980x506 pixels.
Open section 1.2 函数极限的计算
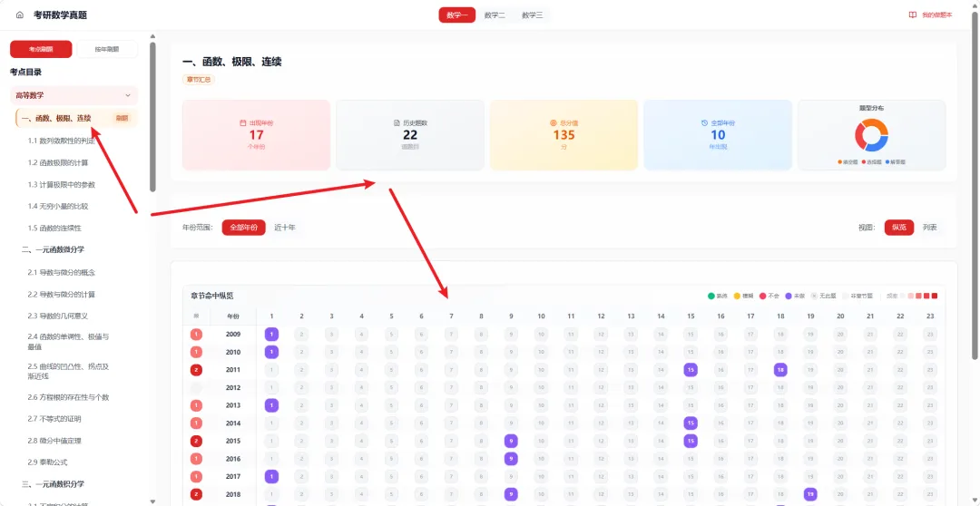58,163
